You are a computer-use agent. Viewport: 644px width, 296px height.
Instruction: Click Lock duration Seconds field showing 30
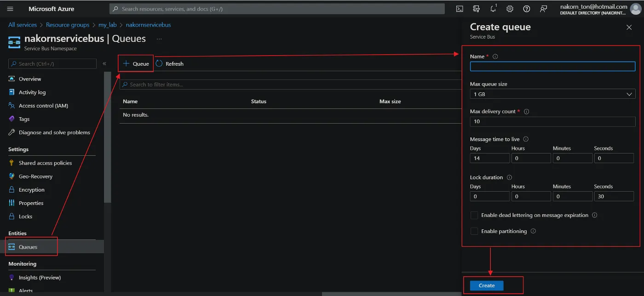[x=614, y=196]
